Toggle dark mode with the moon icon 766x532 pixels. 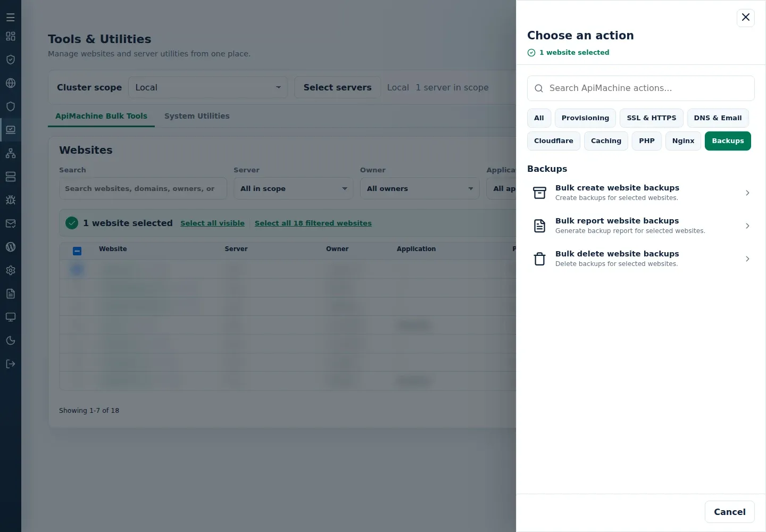pyautogui.click(x=11, y=340)
